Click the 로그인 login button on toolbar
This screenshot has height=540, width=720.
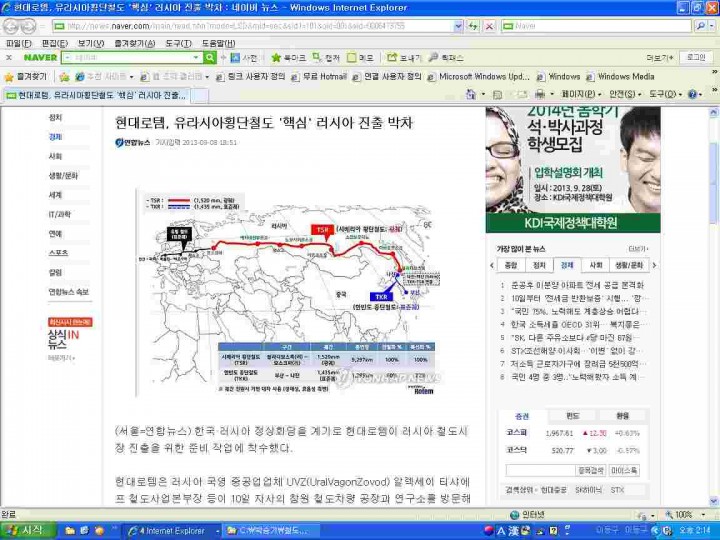pos(696,57)
